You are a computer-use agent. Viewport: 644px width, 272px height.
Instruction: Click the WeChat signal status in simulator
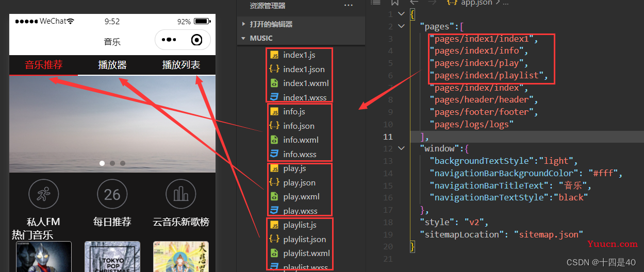coord(45,22)
